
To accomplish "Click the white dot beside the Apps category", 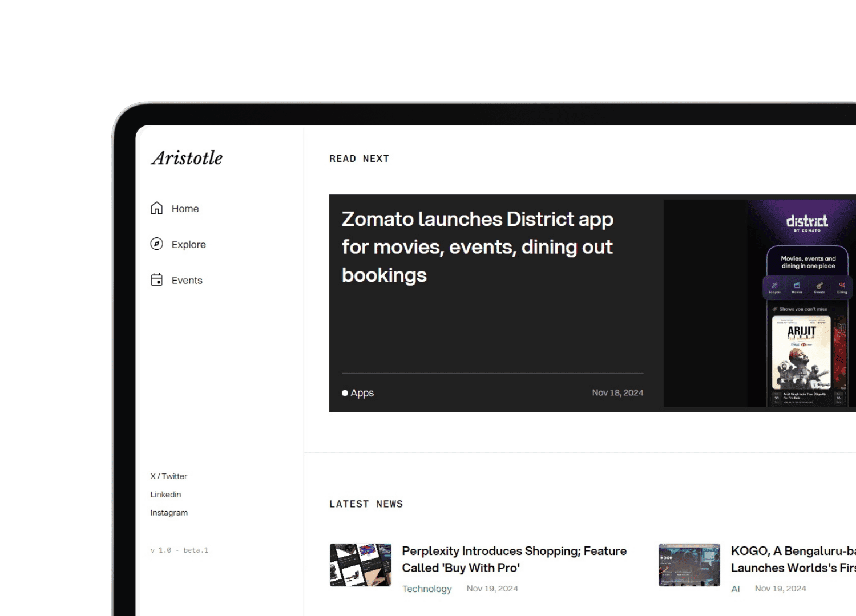I will click(345, 393).
